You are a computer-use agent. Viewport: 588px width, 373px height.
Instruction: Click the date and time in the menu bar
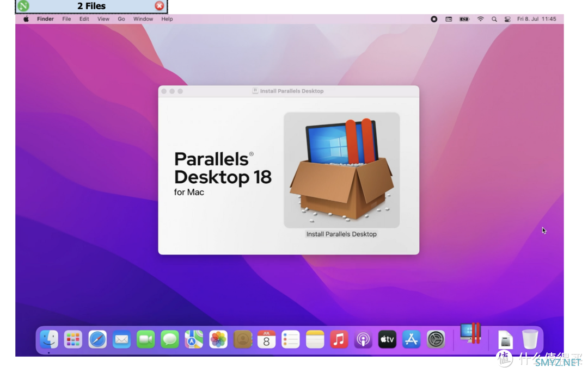pyautogui.click(x=537, y=19)
